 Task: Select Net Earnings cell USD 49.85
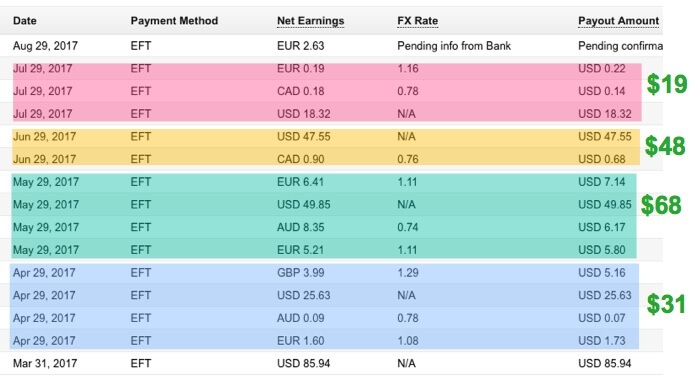(304, 205)
